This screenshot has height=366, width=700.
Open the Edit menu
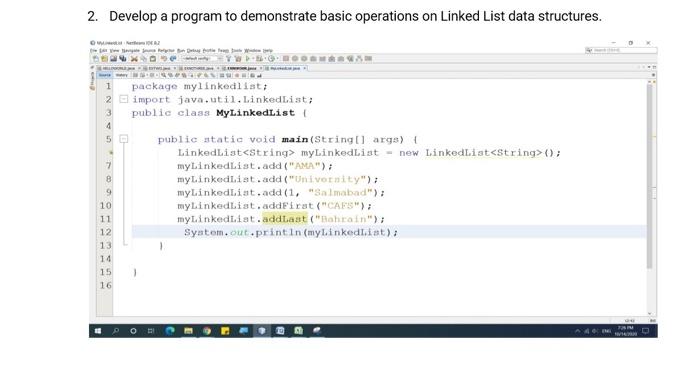pyautogui.click(x=103, y=50)
